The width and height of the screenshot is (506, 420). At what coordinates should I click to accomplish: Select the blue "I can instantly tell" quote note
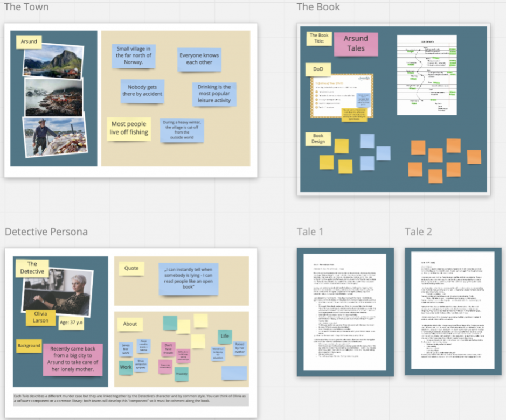tap(189, 279)
